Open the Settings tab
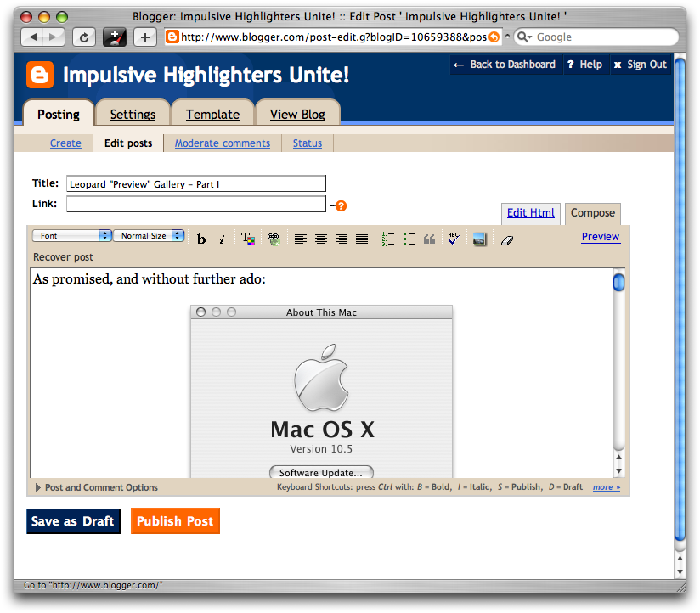This screenshot has width=700, height=613. [133, 115]
